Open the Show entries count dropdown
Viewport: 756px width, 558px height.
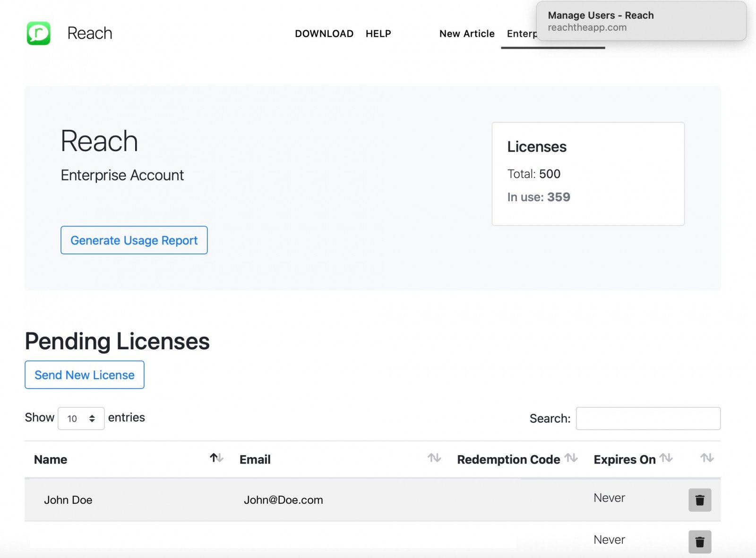(x=81, y=419)
